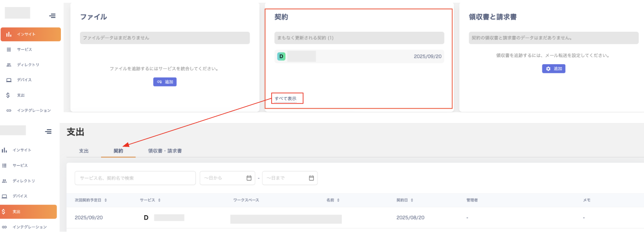Sort table by 次回契約予定日 column arrows
This screenshot has width=644, height=232.
(106, 200)
